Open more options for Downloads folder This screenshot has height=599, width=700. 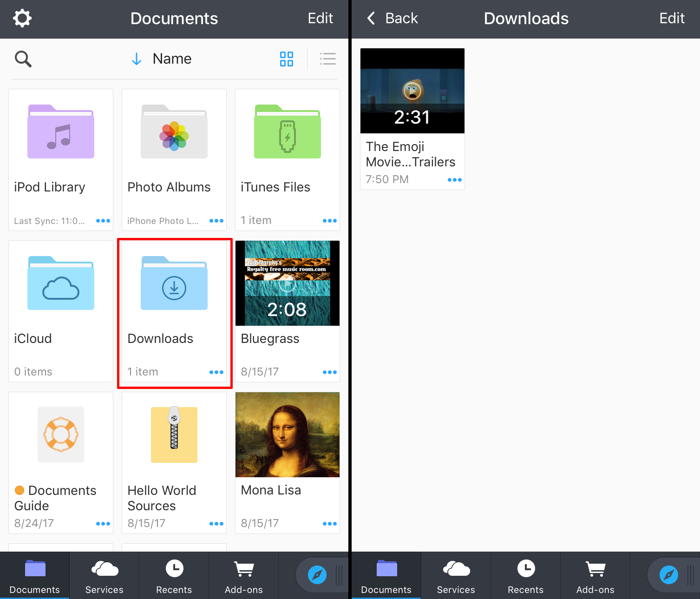coord(216,372)
